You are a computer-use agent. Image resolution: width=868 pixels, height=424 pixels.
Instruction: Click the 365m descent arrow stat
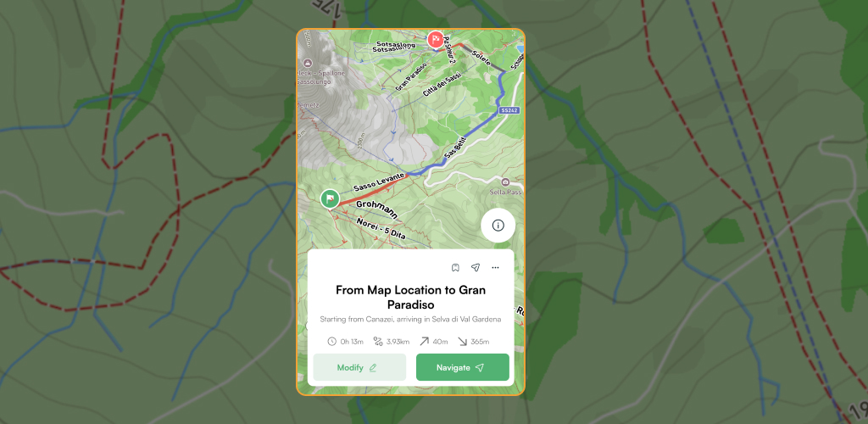coord(473,341)
